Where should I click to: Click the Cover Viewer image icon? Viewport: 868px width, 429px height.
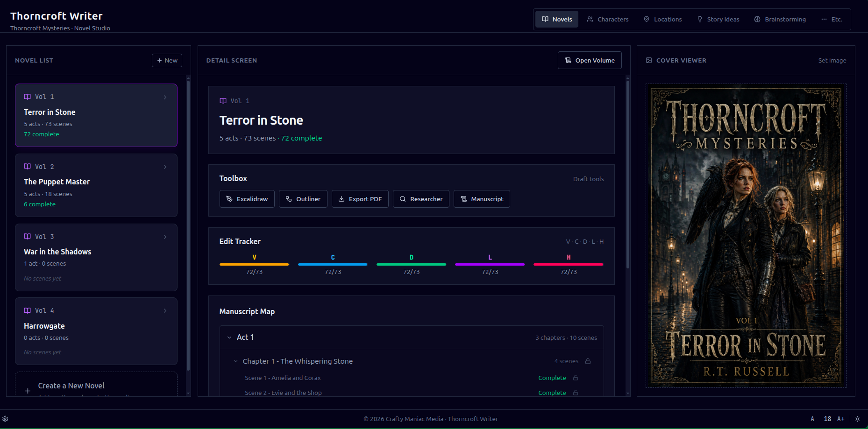649,60
